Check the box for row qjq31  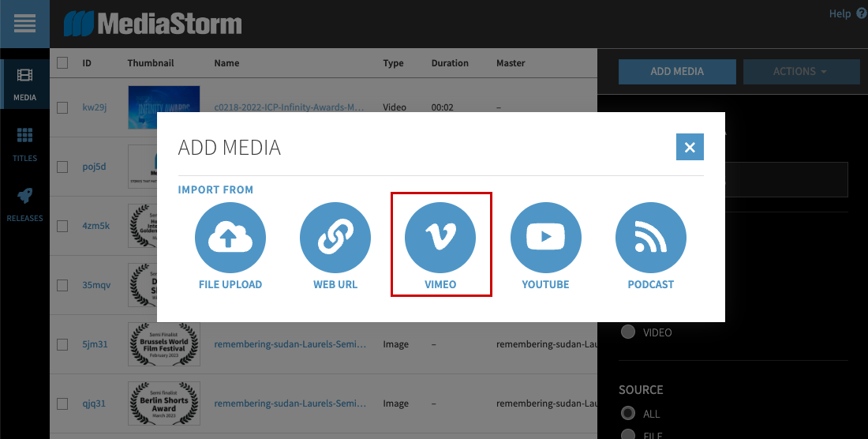tap(62, 403)
